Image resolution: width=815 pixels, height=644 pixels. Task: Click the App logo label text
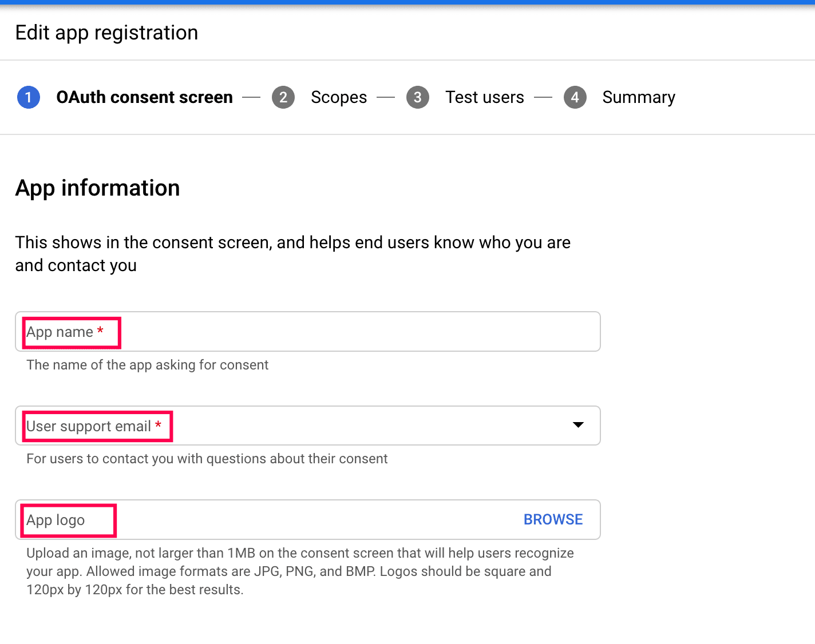coord(56,520)
